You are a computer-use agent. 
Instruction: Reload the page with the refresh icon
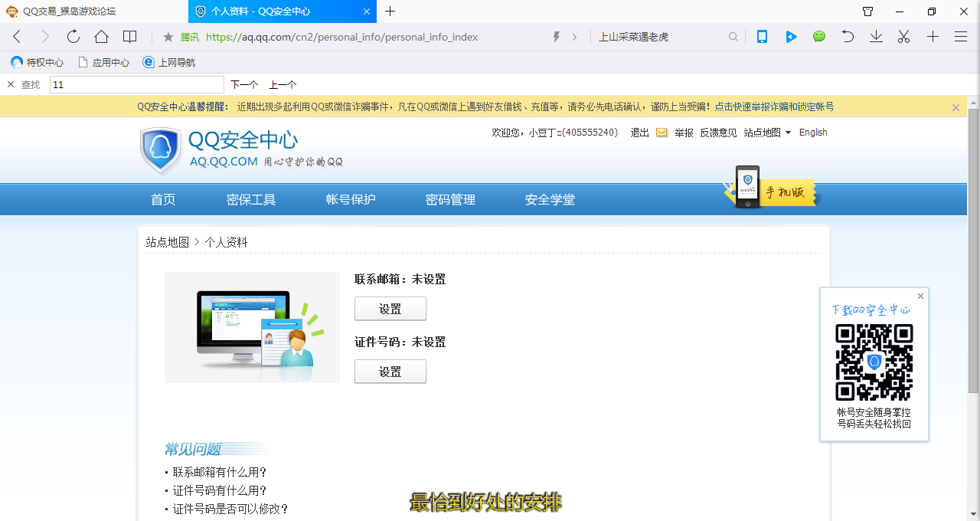pos(73,37)
